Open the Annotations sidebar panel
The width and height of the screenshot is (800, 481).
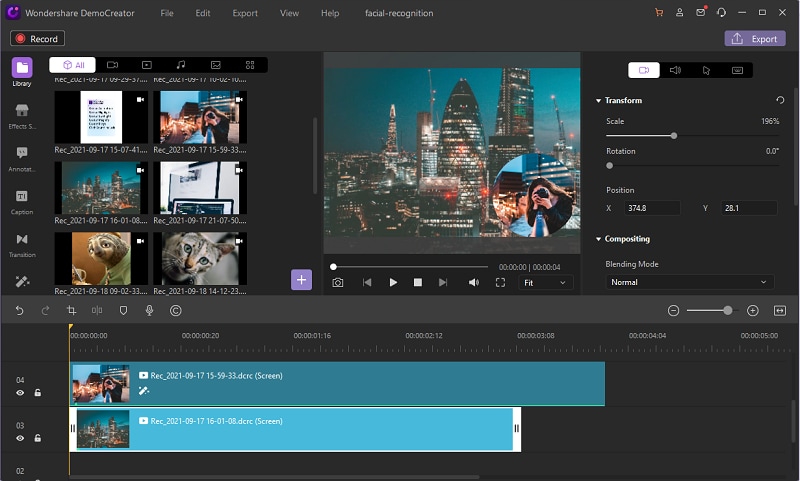click(x=22, y=157)
